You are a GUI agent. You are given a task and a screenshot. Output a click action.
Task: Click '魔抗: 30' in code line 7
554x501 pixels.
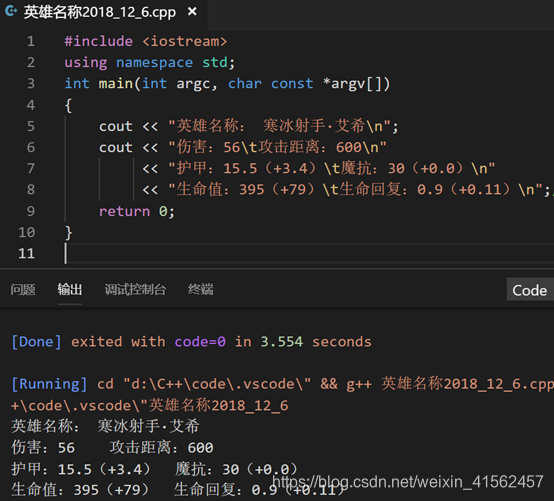coord(373,169)
